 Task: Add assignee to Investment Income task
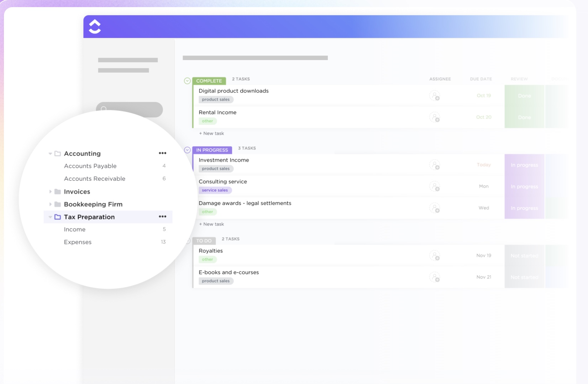coord(435,165)
